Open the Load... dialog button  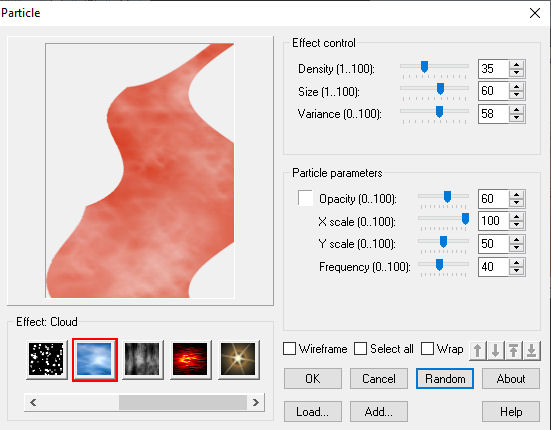tap(313, 412)
